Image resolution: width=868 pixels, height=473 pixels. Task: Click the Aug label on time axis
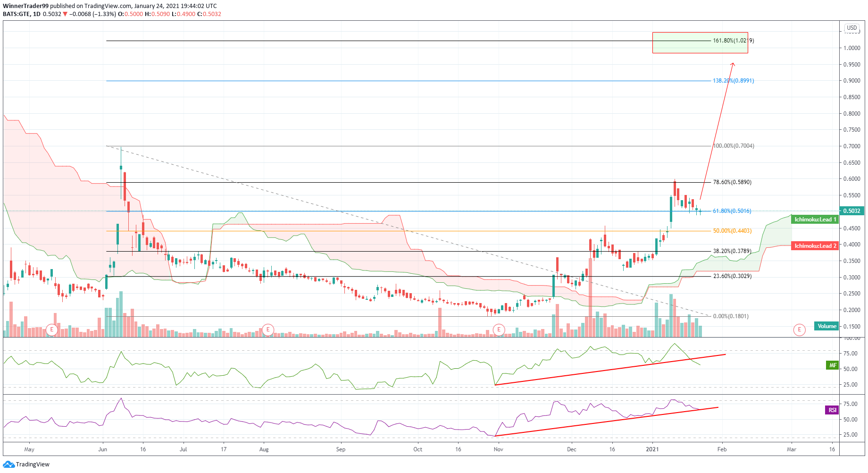coord(264,449)
